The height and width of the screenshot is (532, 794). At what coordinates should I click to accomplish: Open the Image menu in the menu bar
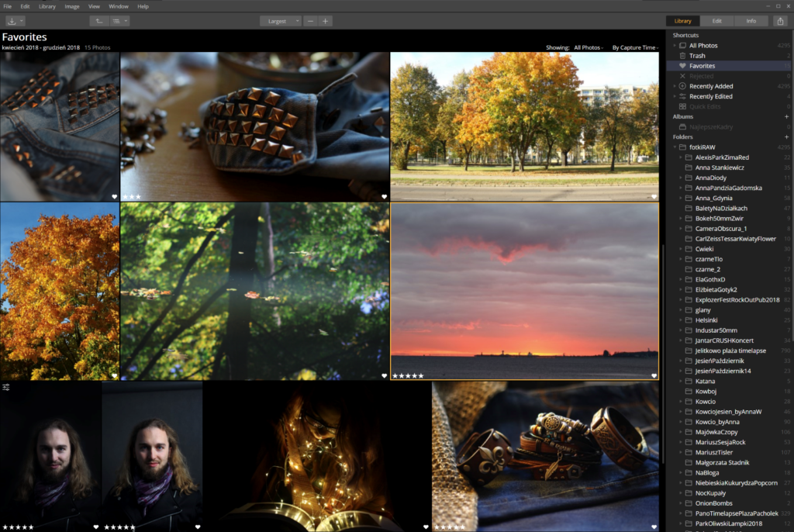[x=71, y=6]
